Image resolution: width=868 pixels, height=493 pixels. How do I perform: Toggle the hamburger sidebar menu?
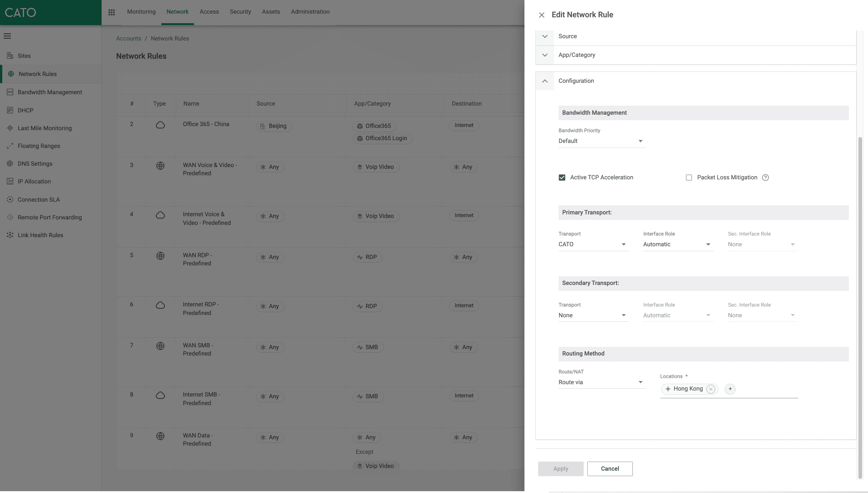pyautogui.click(x=7, y=36)
